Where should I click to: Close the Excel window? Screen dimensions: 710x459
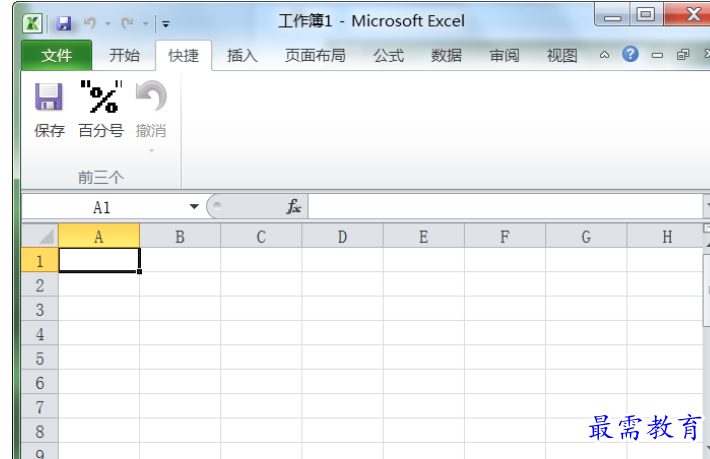point(688,14)
